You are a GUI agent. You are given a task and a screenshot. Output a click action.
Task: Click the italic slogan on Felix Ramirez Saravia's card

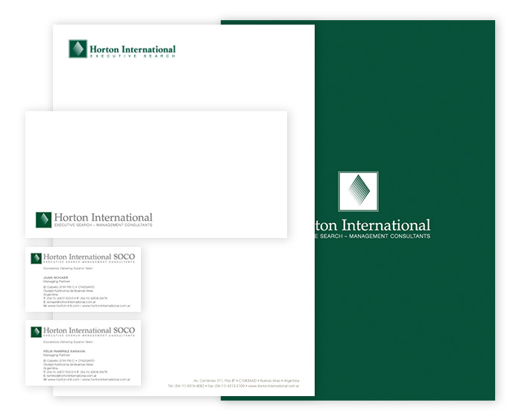[68, 342]
